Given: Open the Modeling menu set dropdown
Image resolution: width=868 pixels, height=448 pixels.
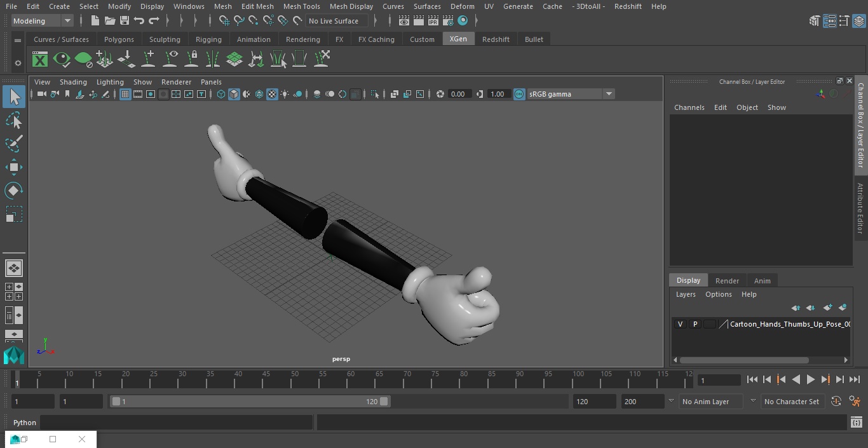Looking at the screenshot, I should (x=43, y=21).
